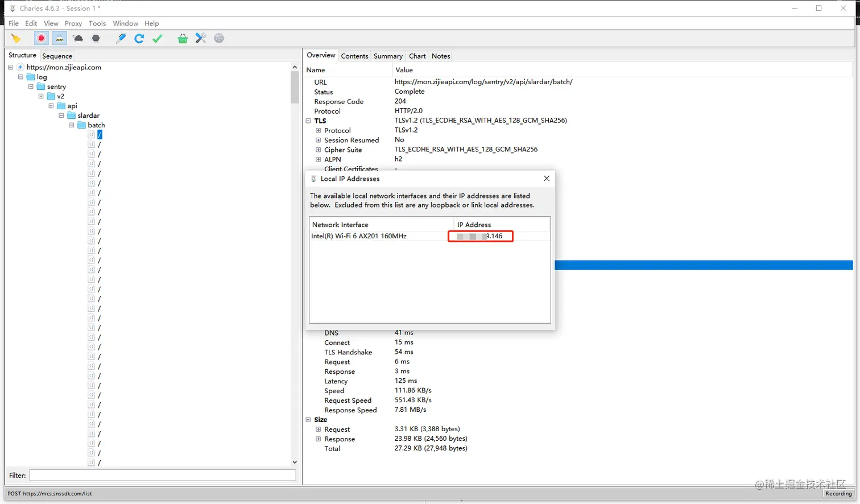The image size is (860, 504).
Task: Open the Proxy menu
Action: click(73, 23)
